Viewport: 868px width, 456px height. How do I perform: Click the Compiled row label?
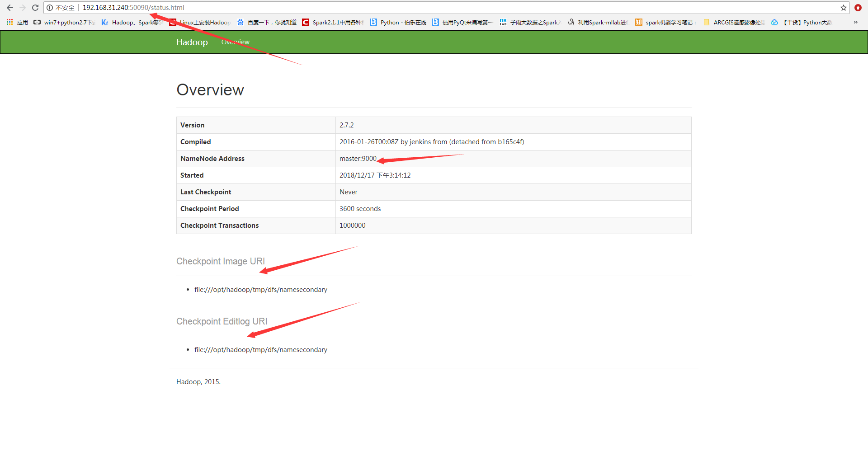coord(195,142)
